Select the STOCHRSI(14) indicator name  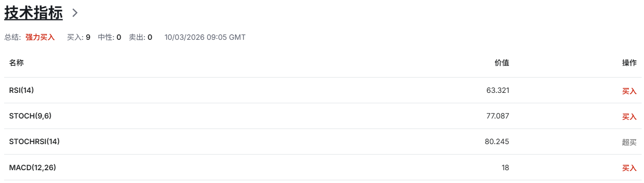[x=34, y=141]
